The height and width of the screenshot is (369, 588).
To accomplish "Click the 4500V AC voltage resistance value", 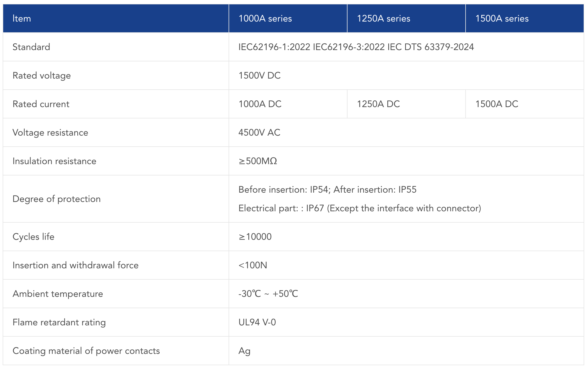I will (259, 132).
